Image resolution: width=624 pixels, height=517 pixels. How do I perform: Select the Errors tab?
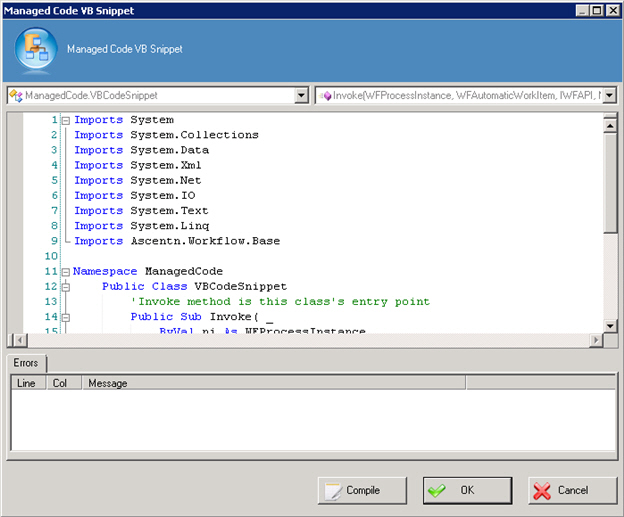coord(26,363)
